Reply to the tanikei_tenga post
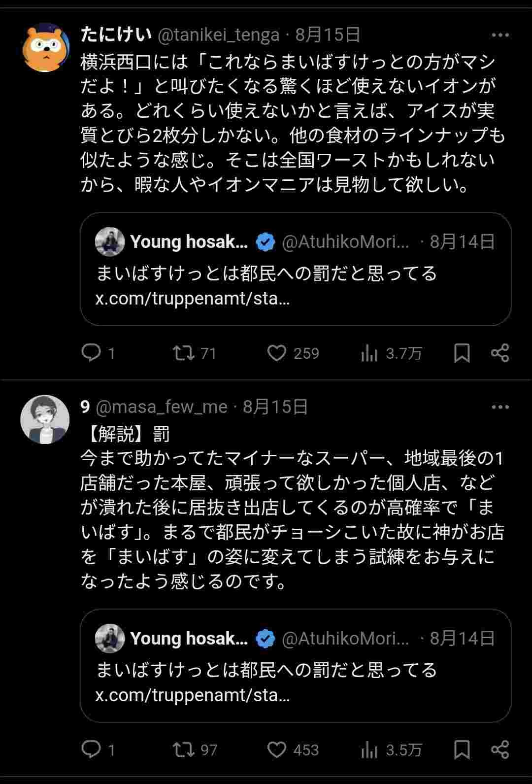Image resolution: width=532 pixels, height=784 pixels. pos(91,353)
